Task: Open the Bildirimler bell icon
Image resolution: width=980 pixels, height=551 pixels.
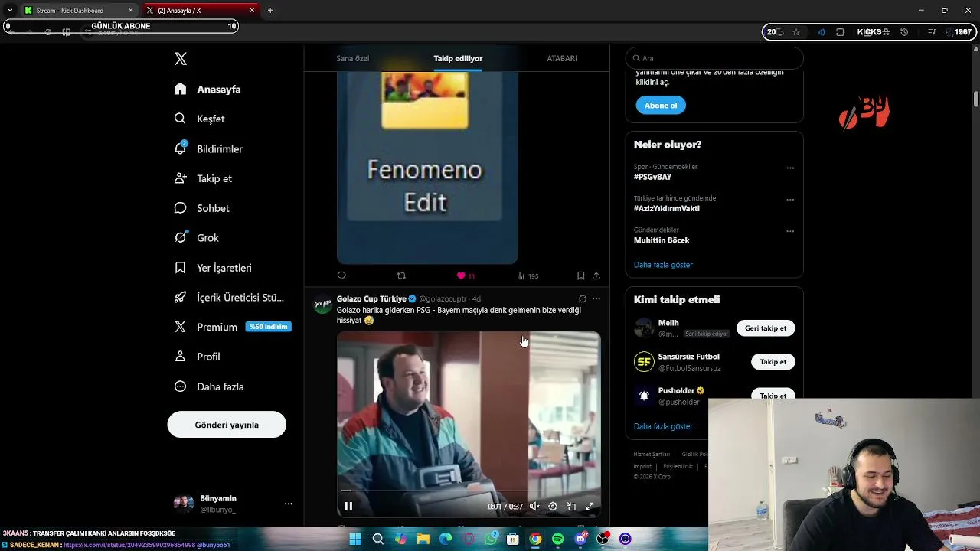Action: (x=180, y=148)
